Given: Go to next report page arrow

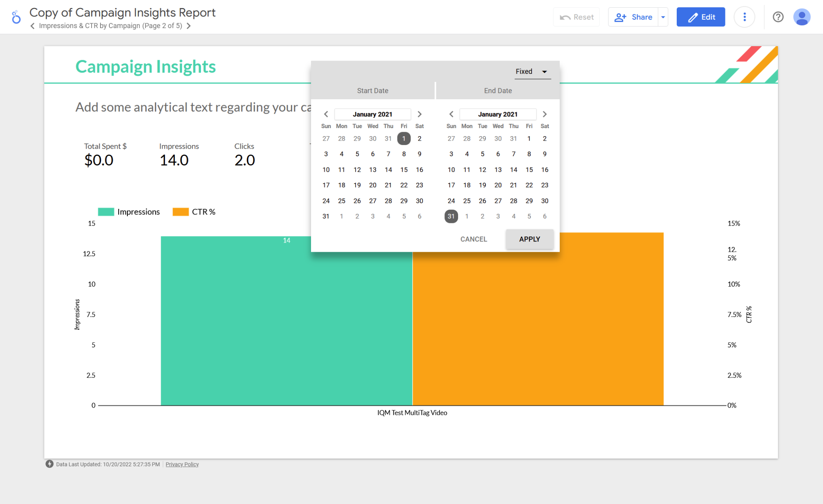Looking at the screenshot, I should [x=188, y=26].
